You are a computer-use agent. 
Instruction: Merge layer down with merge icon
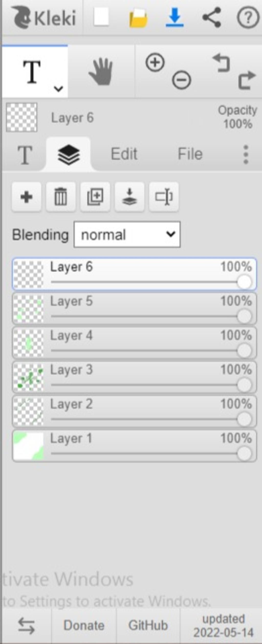(129, 197)
